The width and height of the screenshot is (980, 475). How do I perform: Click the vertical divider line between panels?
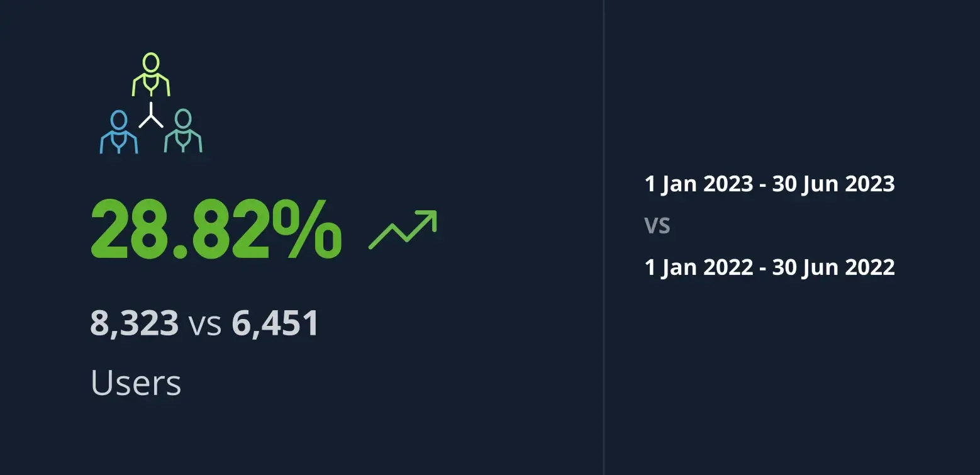tap(604, 237)
